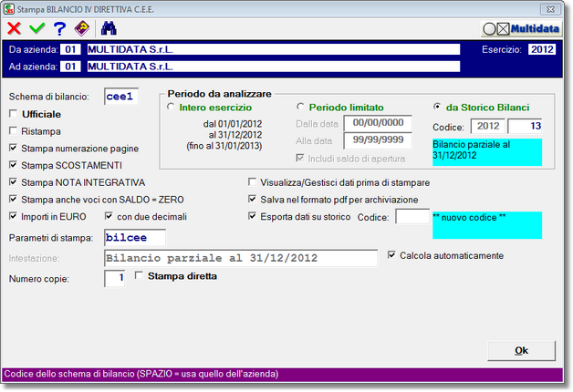Toggle Stampa NOTA INTEGRATIVA checkbox

point(13,181)
